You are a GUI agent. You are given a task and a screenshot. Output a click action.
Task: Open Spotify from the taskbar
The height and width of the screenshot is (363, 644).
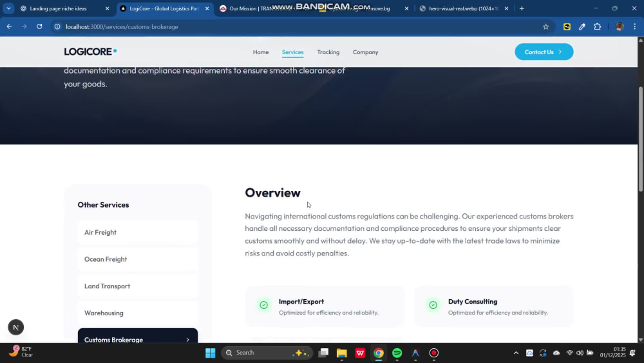[397, 353]
